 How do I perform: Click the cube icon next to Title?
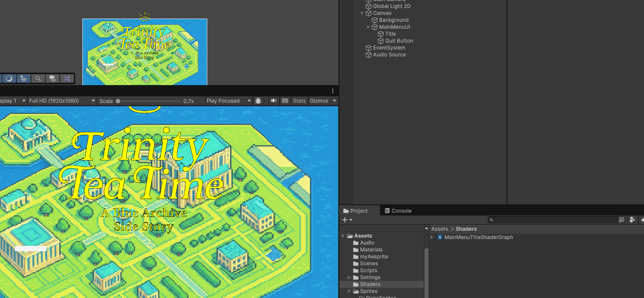(x=381, y=34)
